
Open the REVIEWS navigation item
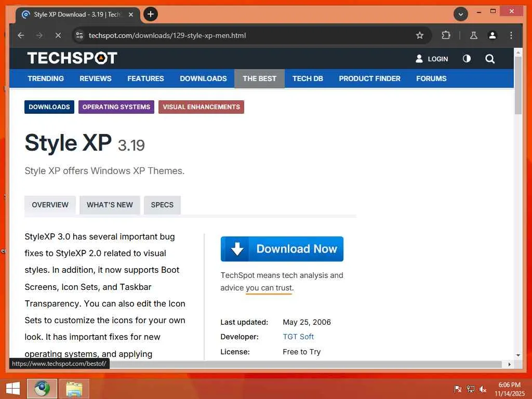96,79
